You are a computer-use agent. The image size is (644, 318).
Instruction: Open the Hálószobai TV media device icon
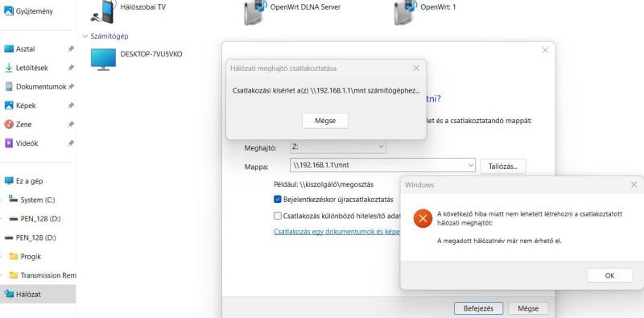click(102, 12)
